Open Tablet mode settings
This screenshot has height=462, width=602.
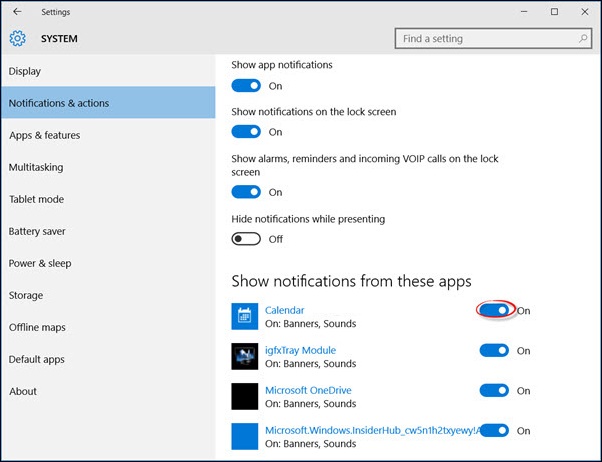click(108, 199)
